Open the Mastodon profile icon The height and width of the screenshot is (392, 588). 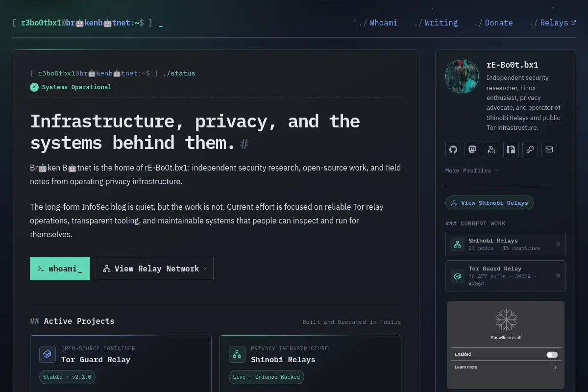pos(472,149)
